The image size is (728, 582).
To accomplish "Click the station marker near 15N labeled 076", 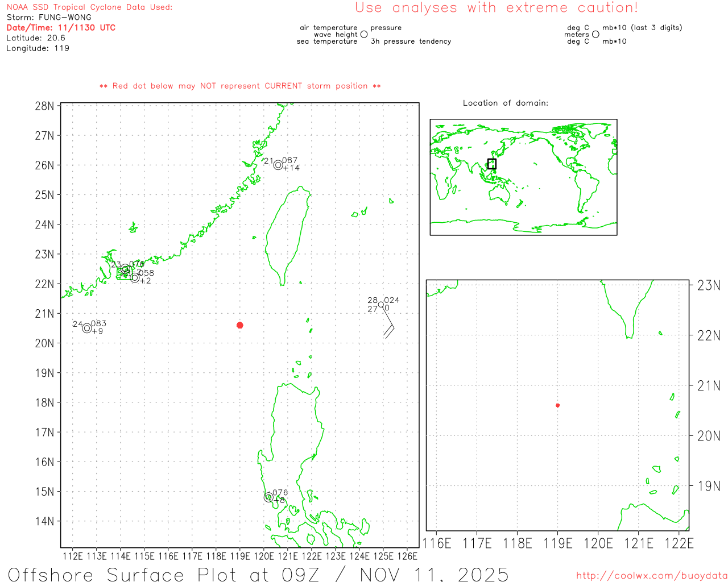I will coord(268,497).
